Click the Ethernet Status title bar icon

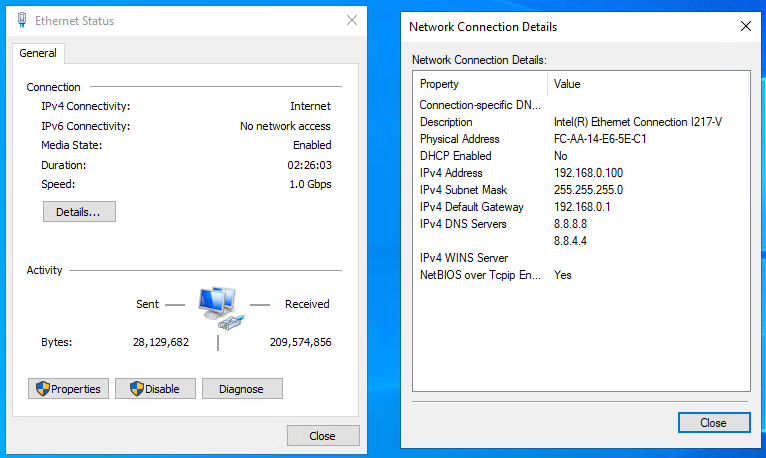pos(22,20)
